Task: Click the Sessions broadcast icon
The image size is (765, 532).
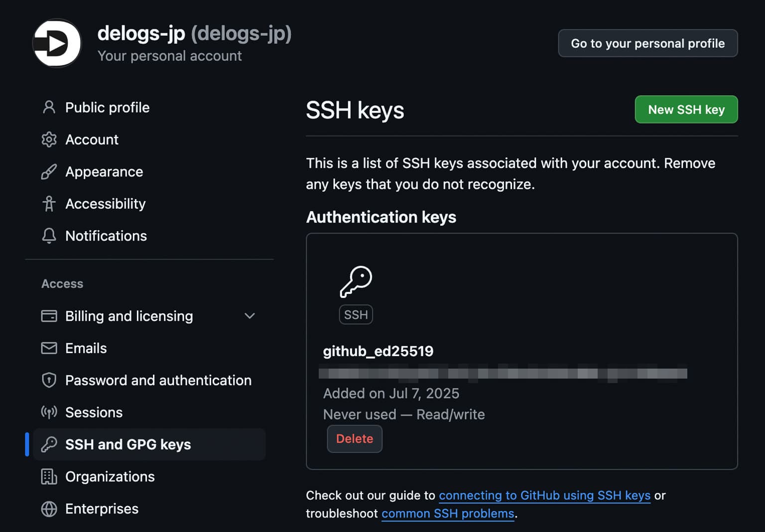Action: 49,412
